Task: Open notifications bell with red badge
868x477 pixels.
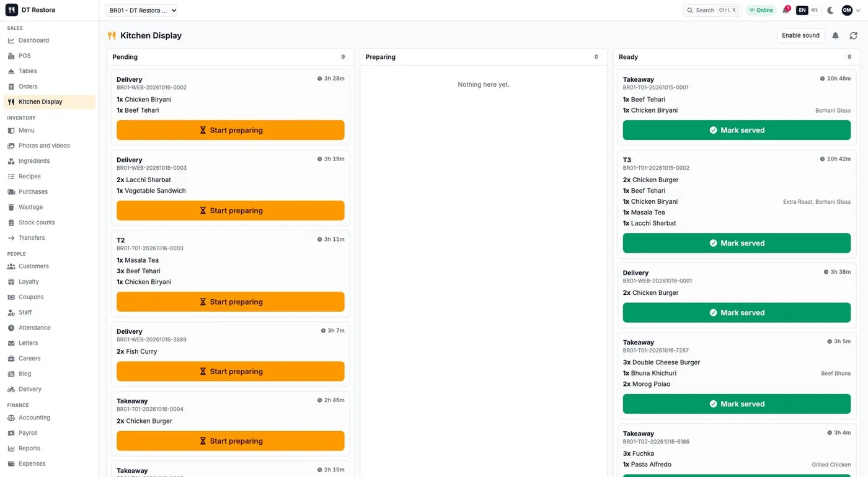Action: [x=786, y=11]
